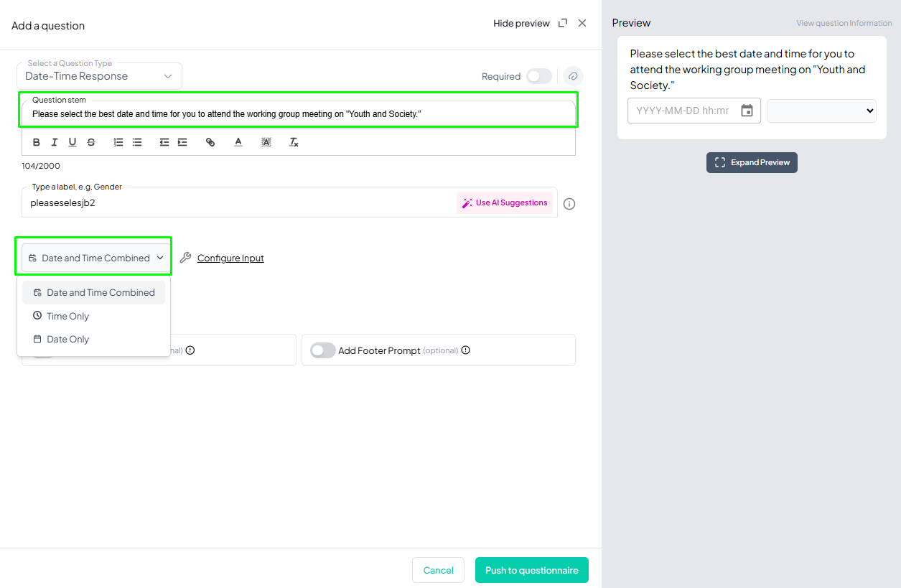The height and width of the screenshot is (588, 901).
Task: Insert a numbered list
Action: pos(118,142)
